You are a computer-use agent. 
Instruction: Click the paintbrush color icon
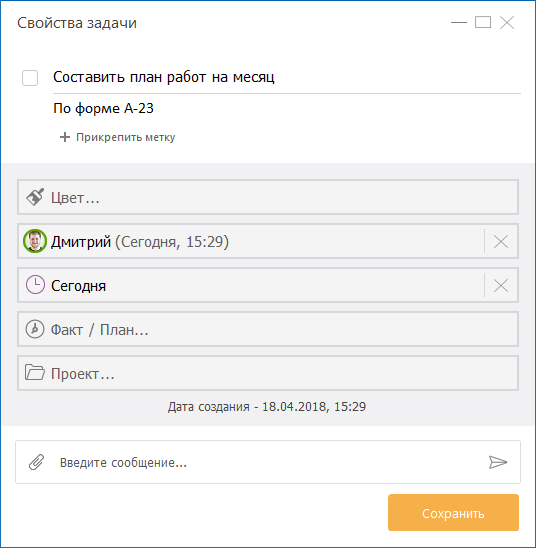(35, 197)
